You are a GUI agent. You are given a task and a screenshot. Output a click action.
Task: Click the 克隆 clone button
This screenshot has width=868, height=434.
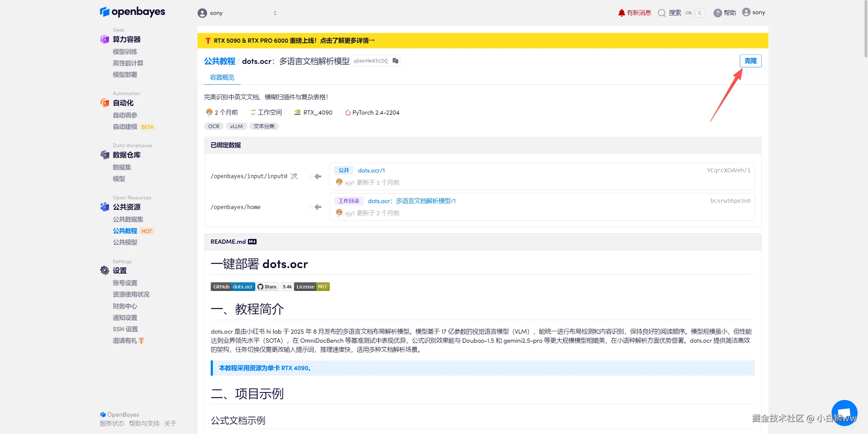point(750,61)
